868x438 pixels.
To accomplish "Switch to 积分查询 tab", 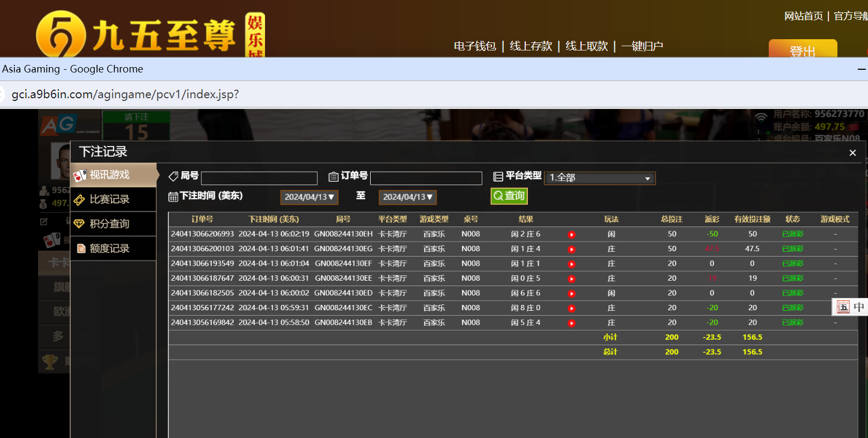I will (114, 224).
